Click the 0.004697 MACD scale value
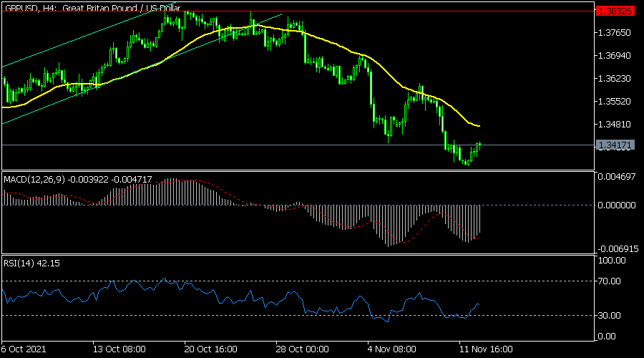 coord(617,177)
